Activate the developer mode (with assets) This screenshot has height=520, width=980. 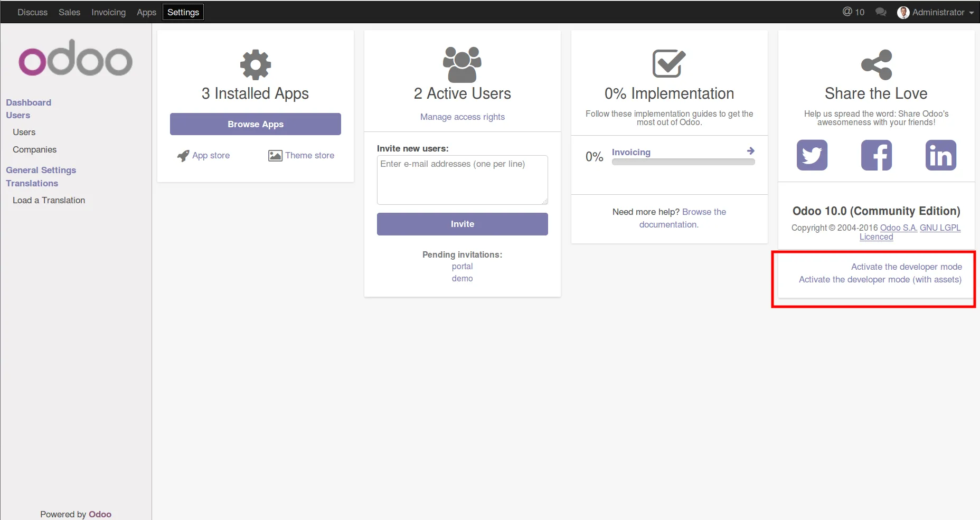[880, 279]
